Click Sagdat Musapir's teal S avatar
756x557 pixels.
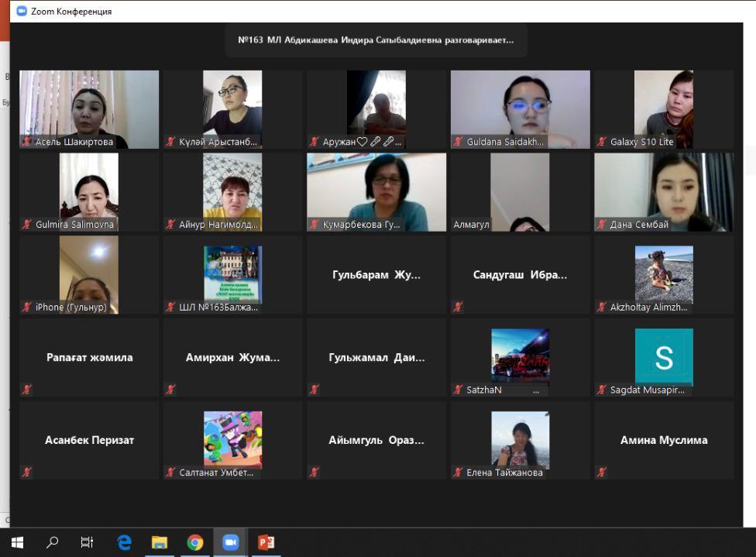664,356
